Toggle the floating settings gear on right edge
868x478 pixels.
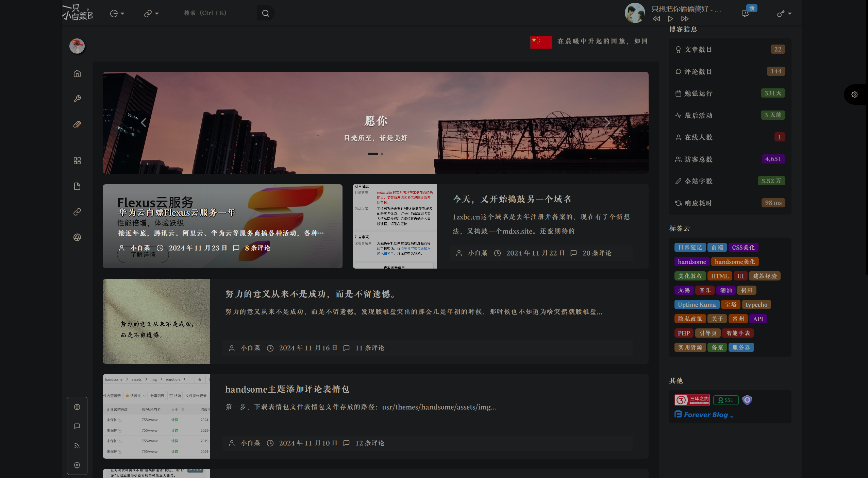pyautogui.click(x=854, y=94)
